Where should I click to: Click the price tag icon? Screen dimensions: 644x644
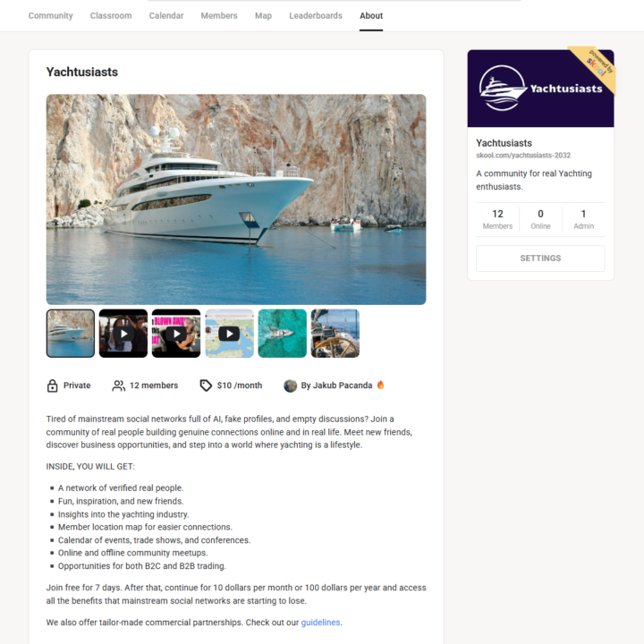pos(206,386)
